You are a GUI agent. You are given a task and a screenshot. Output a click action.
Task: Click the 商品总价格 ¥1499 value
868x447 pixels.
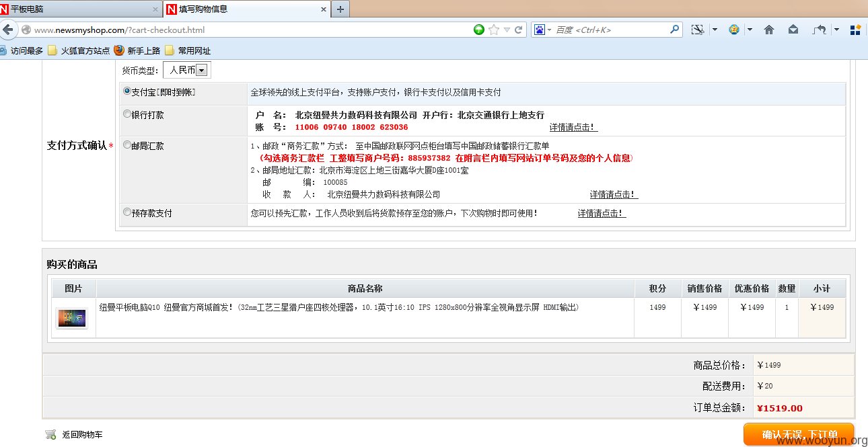pos(769,365)
